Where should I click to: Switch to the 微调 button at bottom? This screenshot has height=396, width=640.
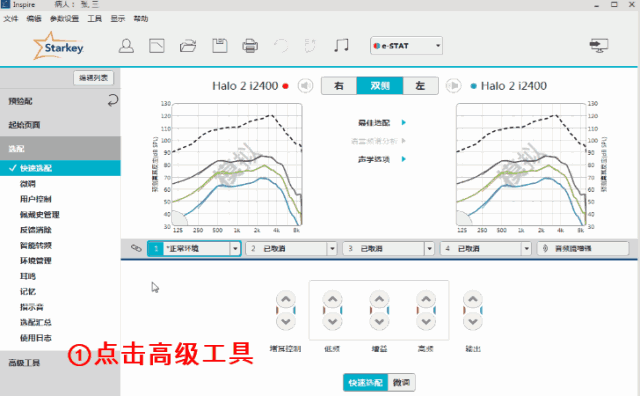point(401,383)
